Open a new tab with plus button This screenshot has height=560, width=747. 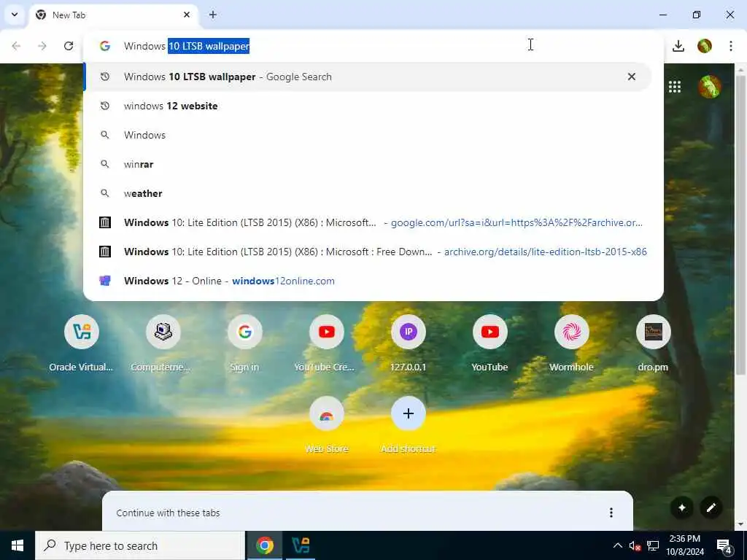tap(213, 15)
